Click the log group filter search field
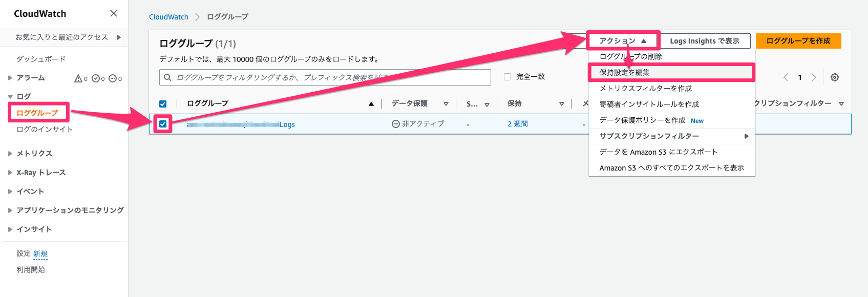Image resolution: width=868 pixels, height=297 pixels. 325,77
